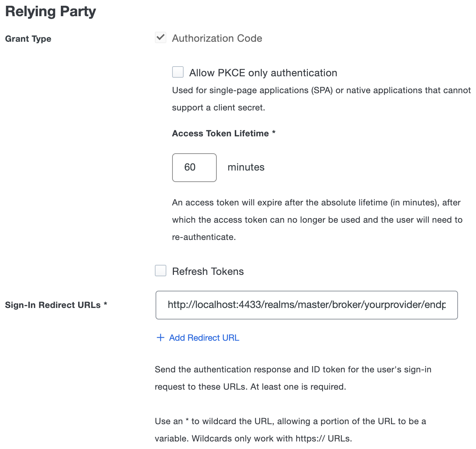Uncheck the Authorization Code grant type
The height and width of the screenshot is (449, 476).
point(160,37)
